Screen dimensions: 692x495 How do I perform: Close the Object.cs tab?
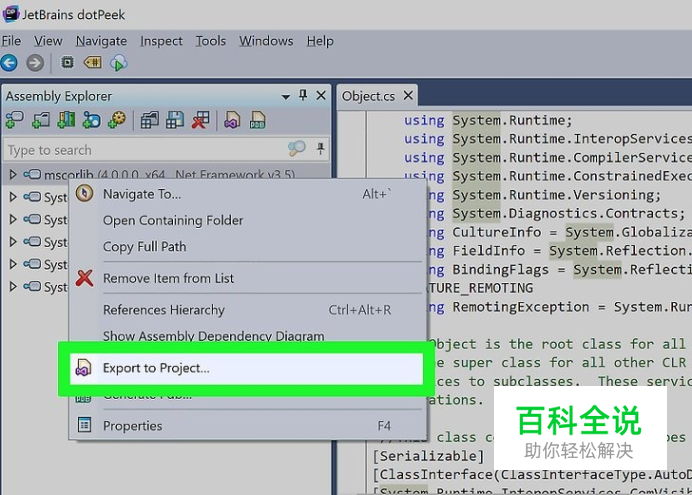pos(408,95)
